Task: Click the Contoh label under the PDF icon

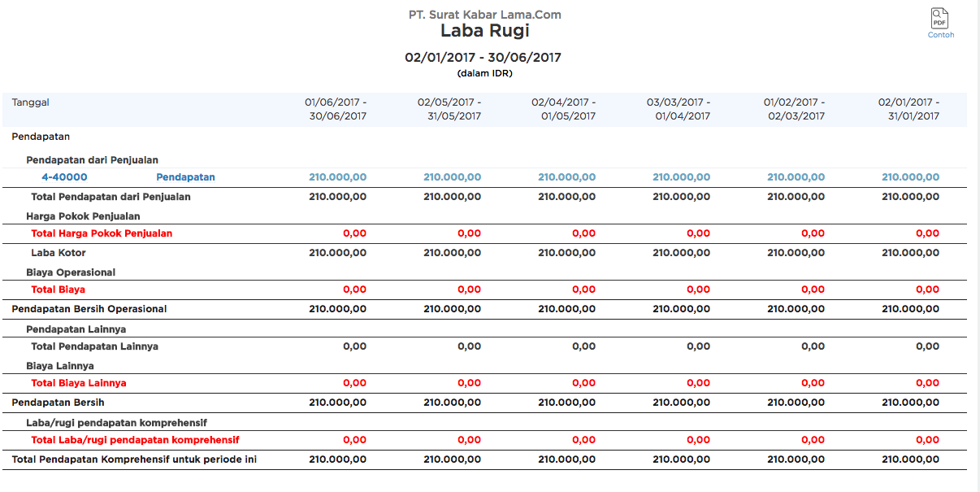Action: (x=940, y=35)
